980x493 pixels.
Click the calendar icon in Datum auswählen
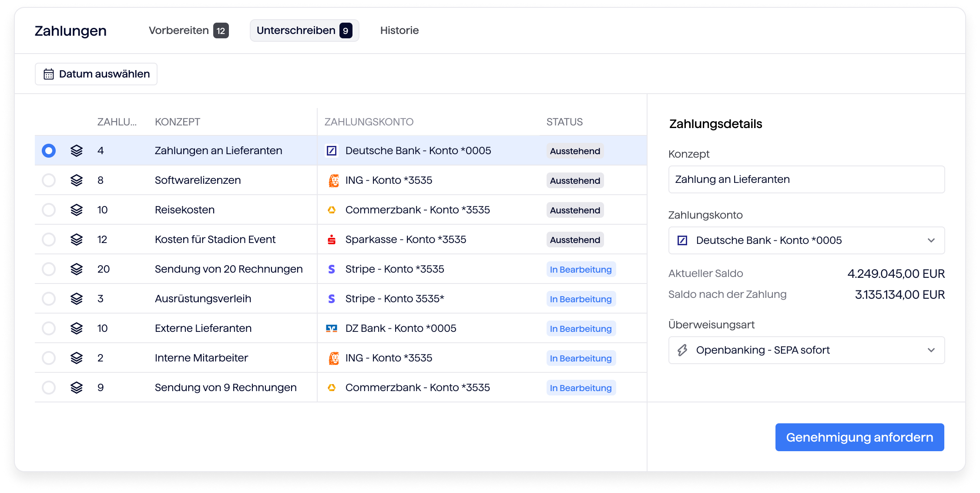49,74
